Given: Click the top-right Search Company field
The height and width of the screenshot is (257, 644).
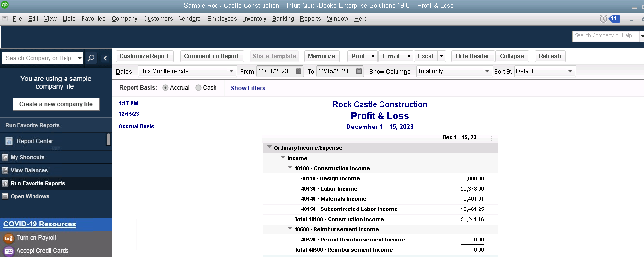Looking at the screenshot, I should (x=604, y=36).
